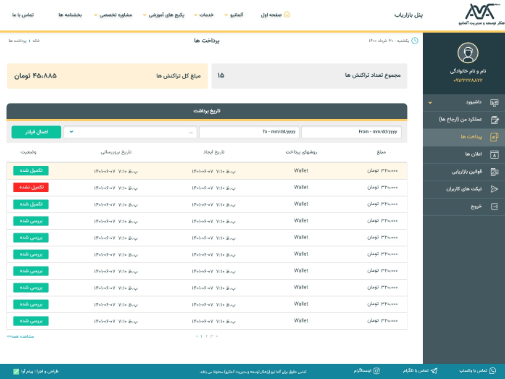This screenshot has height=379, width=505.
Task: Click the WhatsApp icon in the footer
Action: tap(493, 371)
